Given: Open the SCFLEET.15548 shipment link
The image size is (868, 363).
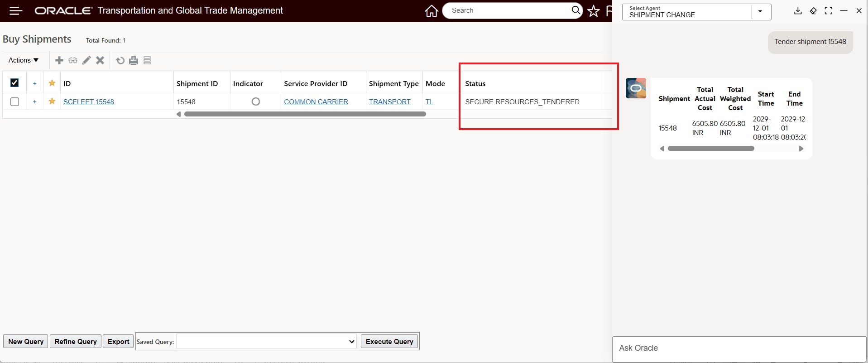Looking at the screenshot, I should click(x=89, y=102).
